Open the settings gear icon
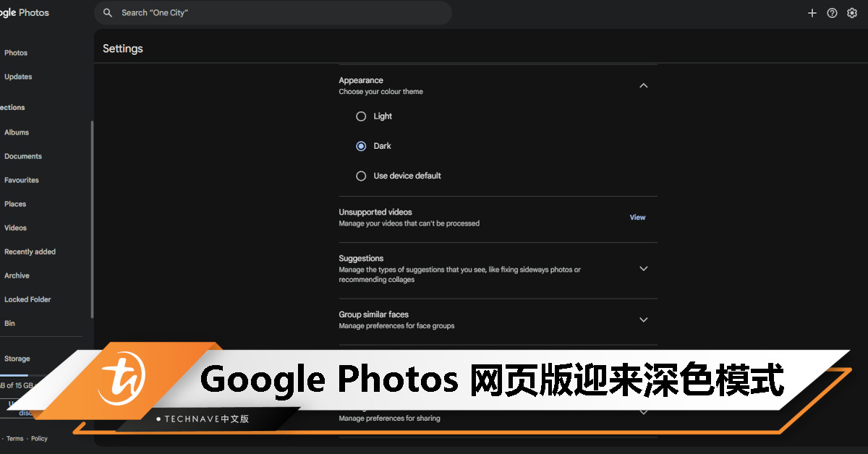The width and height of the screenshot is (868, 454). 852,13
